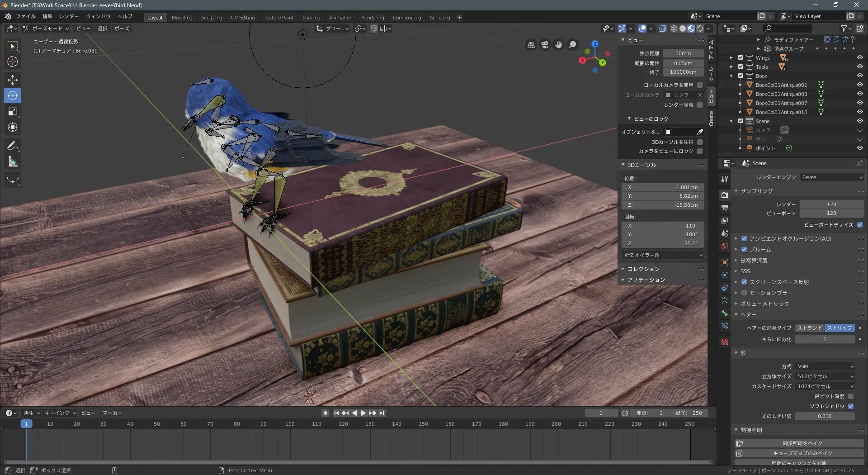Viewport: 868px width, 475px height.
Task: Enable ローカルカメラを使用 checkbox
Action: click(700, 85)
